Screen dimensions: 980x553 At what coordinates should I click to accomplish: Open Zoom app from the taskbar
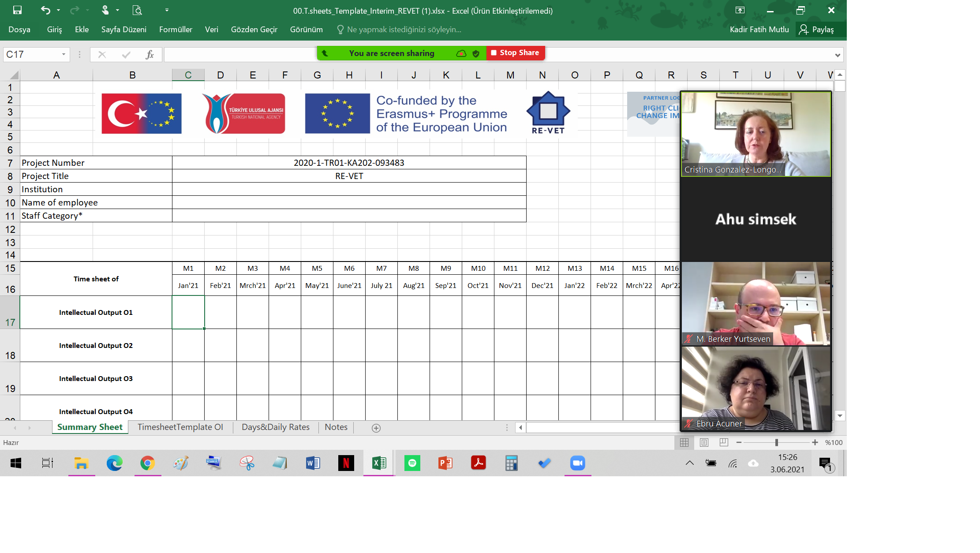coord(577,463)
